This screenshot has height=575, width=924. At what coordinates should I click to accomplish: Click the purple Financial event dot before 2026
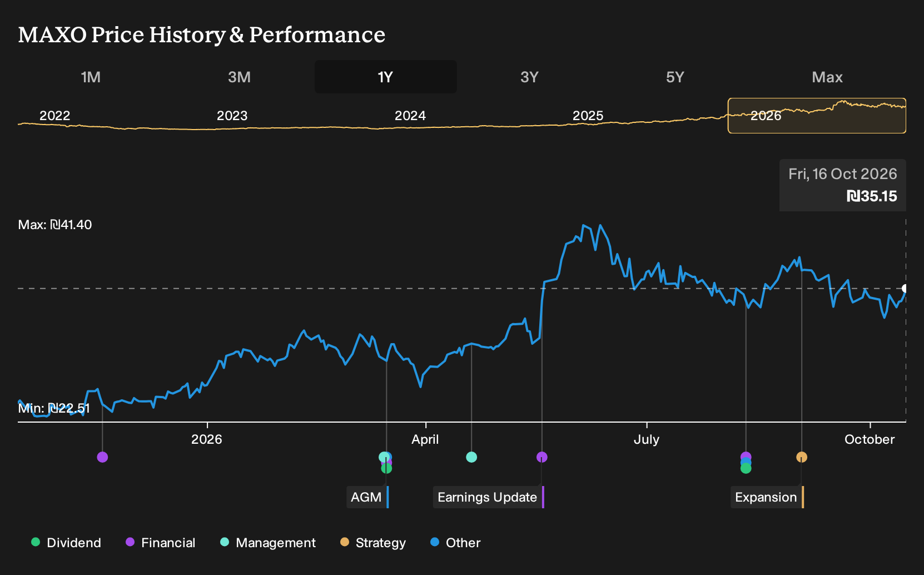pos(102,457)
